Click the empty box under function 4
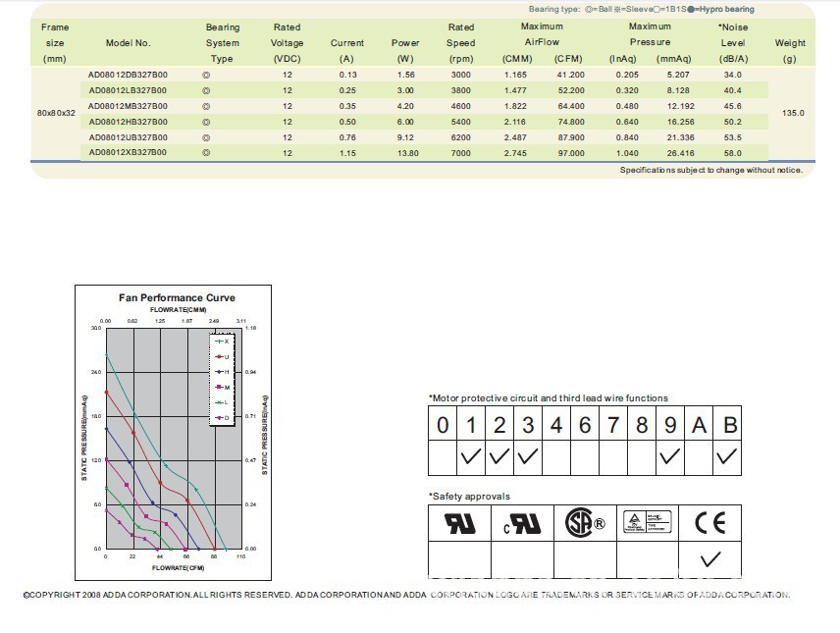 (x=556, y=456)
